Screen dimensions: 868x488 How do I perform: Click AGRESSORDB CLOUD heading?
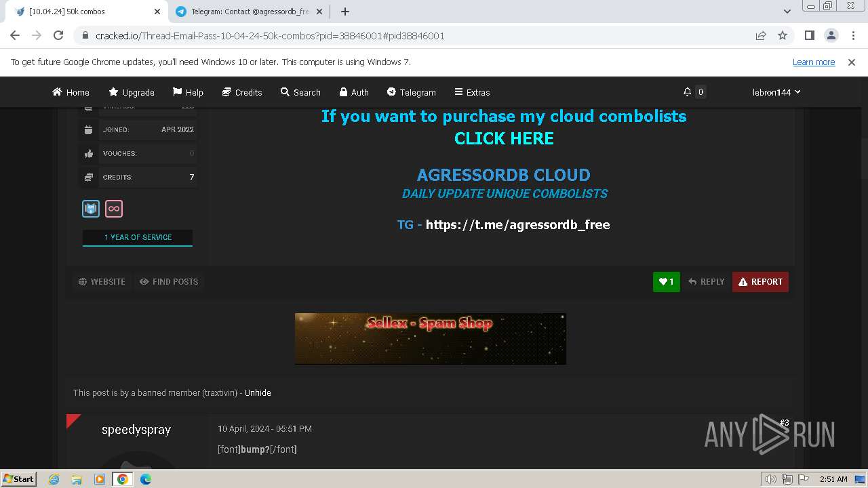(x=503, y=175)
